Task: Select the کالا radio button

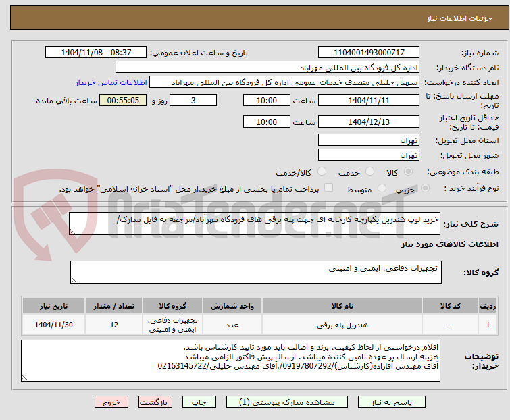Action: [408, 172]
